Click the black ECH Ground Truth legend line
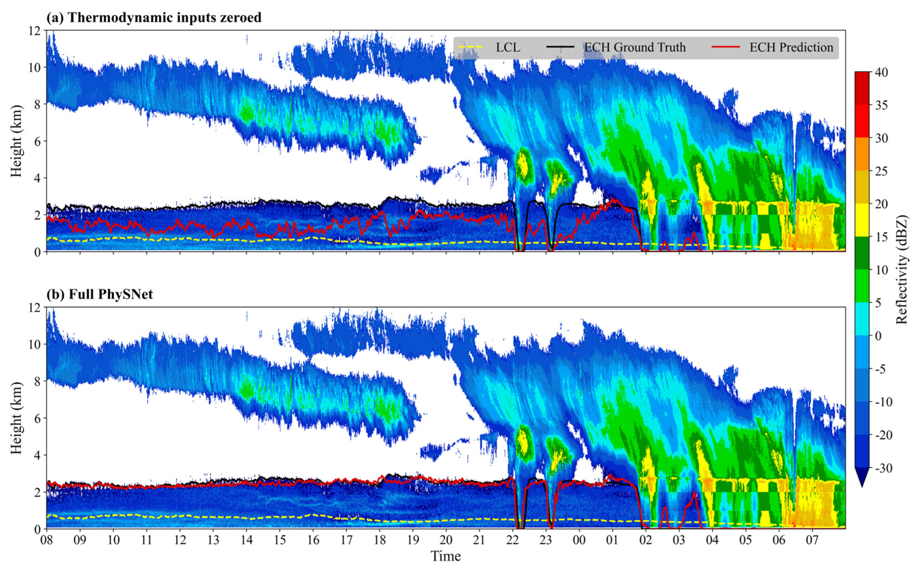Image resolution: width=924 pixels, height=572 pixels. click(560, 47)
